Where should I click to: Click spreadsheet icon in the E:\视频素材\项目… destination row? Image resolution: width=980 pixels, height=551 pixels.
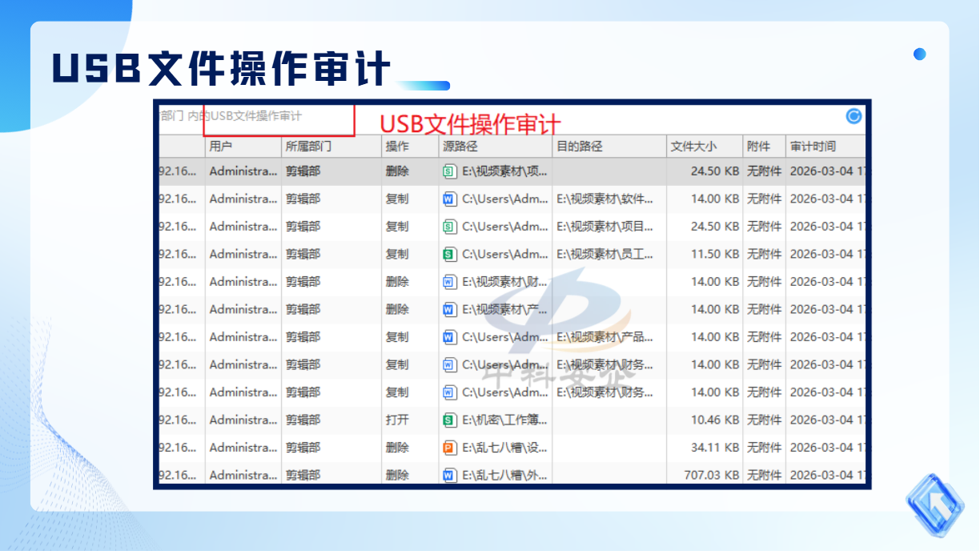pyautogui.click(x=449, y=227)
